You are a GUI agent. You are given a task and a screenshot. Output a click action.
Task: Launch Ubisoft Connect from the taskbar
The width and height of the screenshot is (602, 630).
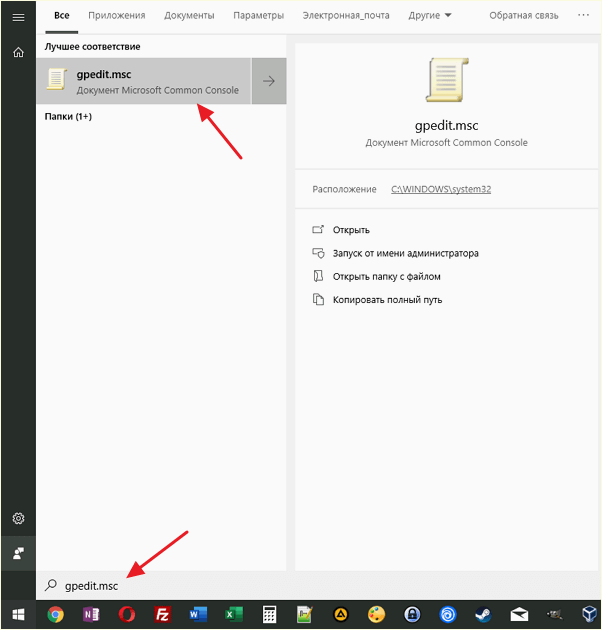point(448,615)
